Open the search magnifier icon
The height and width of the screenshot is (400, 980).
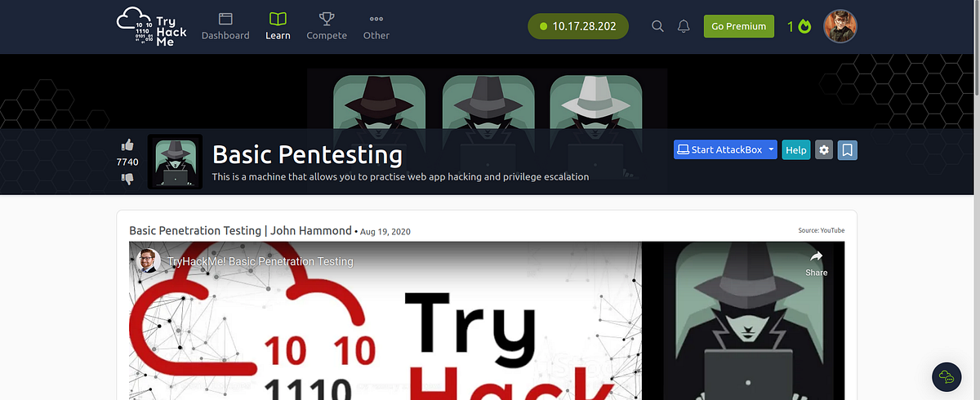coord(657,26)
